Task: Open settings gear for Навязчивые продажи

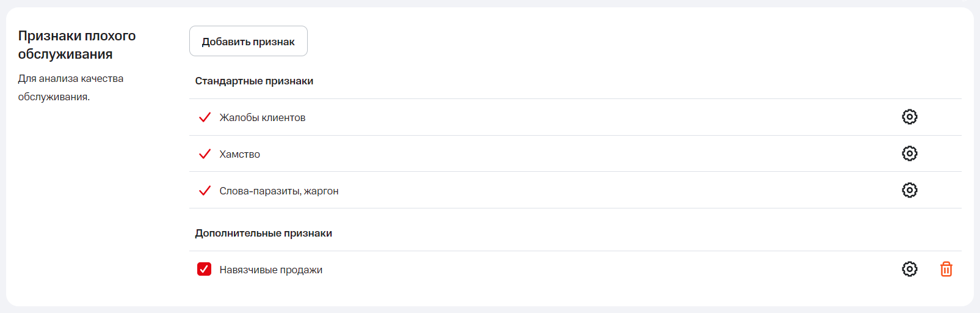Action: 909,269
